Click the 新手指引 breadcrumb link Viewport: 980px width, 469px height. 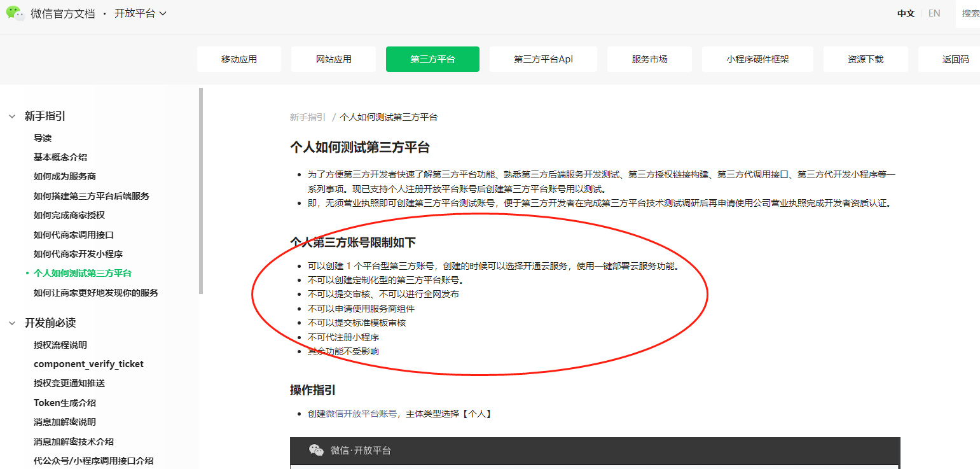308,117
